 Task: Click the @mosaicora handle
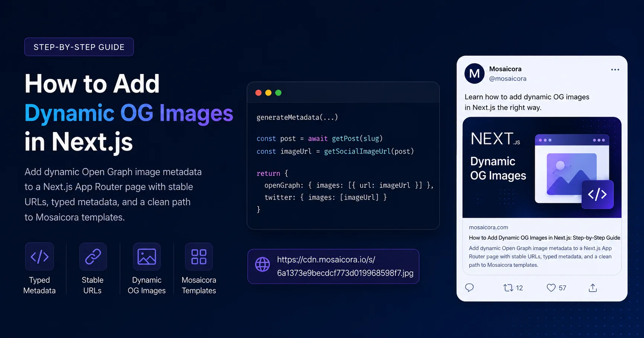(508, 78)
